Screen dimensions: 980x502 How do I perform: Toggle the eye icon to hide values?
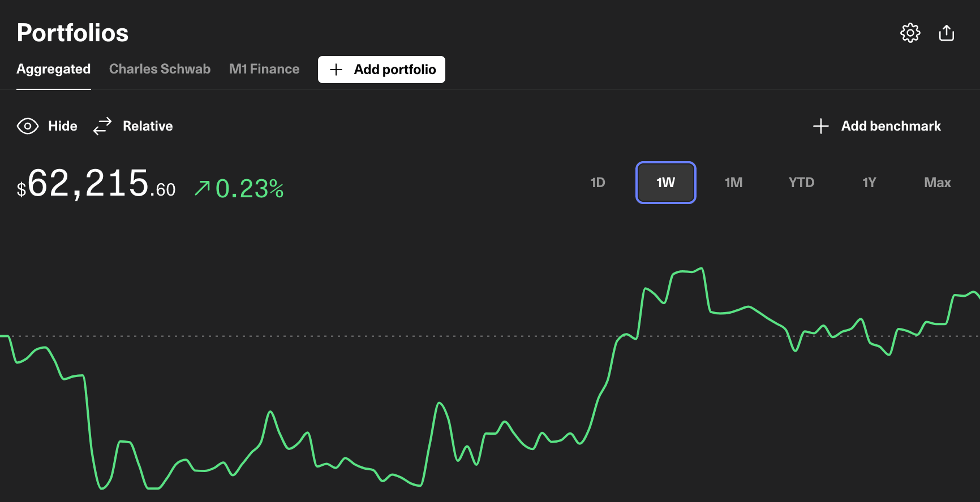click(x=28, y=126)
